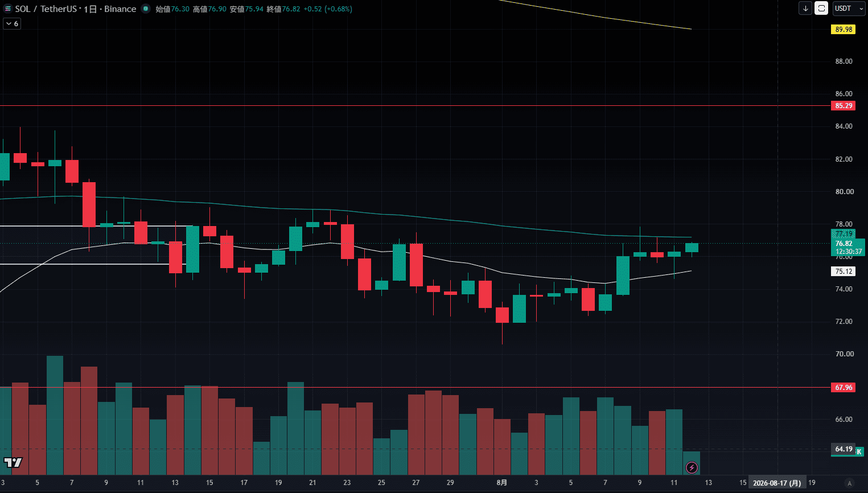This screenshot has width=868, height=493.
Task: Expand the collapsed indicators legend showing 6
Action: pos(12,23)
